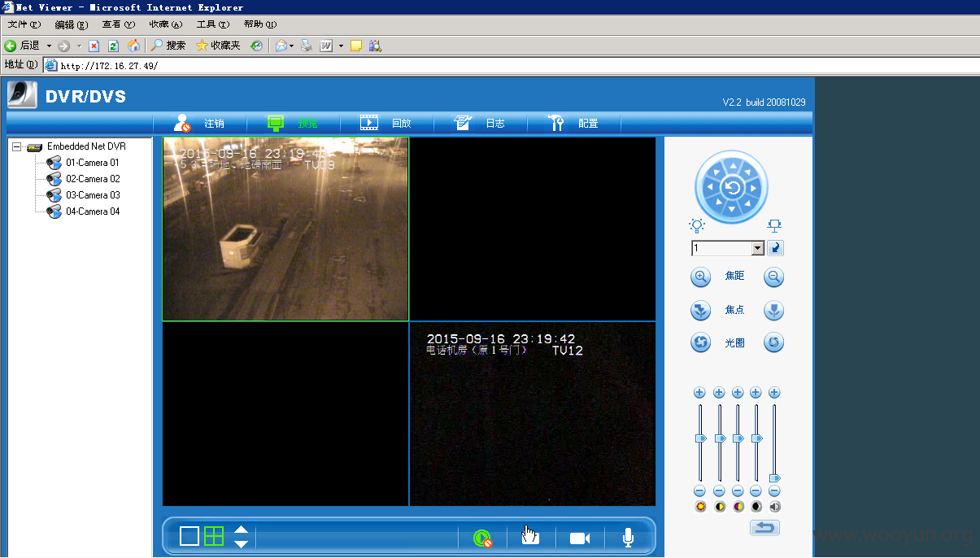
Task: Select 02-Camera 02 in device tree
Action: tap(93, 179)
